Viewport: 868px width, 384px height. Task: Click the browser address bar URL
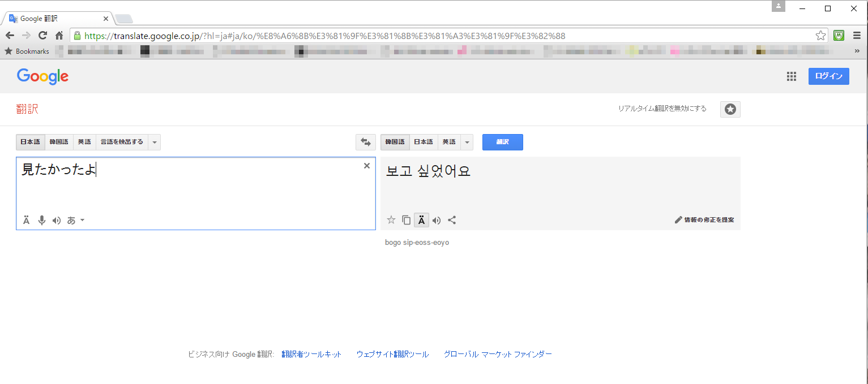[x=325, y=36]
